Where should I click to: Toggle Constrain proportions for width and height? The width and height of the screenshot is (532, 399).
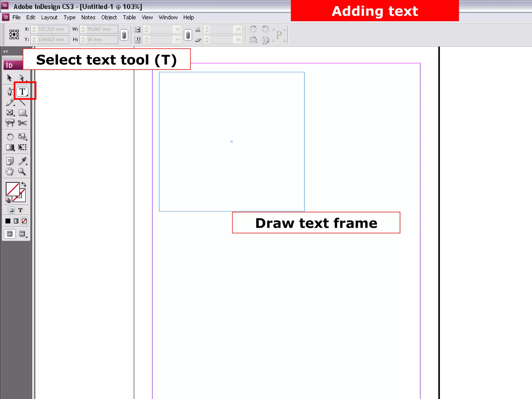click(x=124, y=35)
